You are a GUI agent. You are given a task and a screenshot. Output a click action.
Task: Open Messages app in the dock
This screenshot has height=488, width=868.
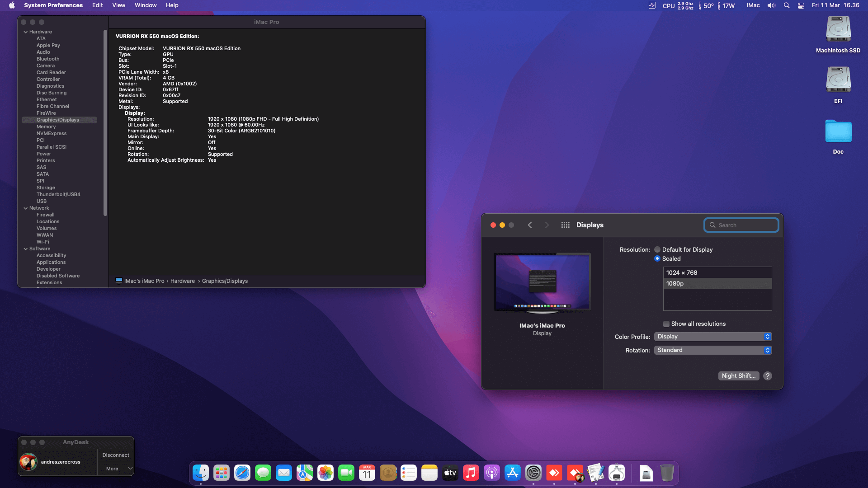pyautogui.click(x=263, y=473)
